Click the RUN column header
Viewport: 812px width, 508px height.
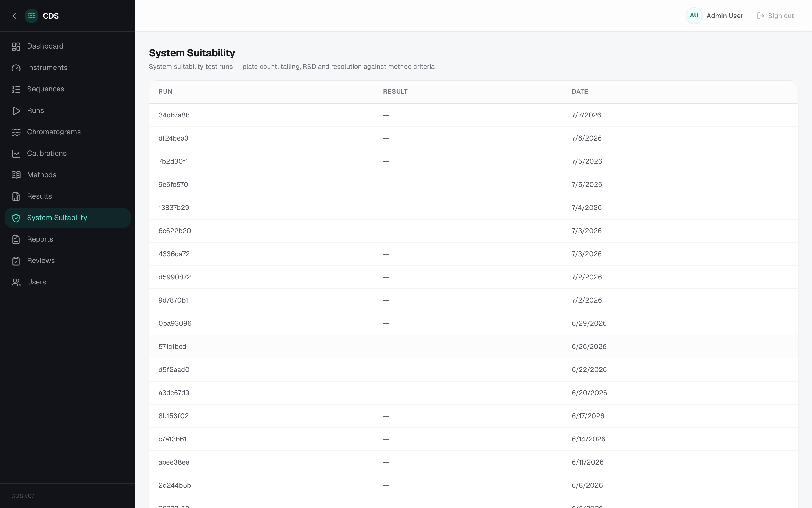click(x=166, y=92)
